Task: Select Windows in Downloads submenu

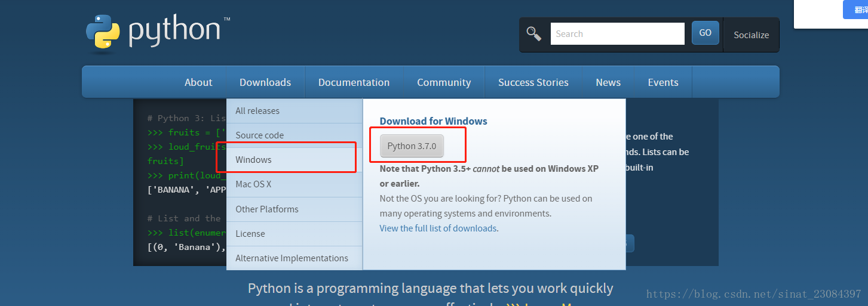Action: [x=295, y=160]
